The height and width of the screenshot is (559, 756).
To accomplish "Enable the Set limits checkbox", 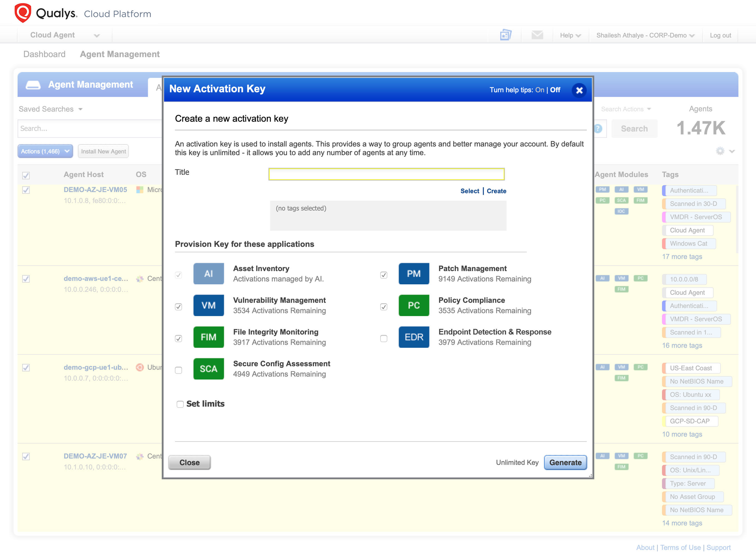I will (180, 404).
